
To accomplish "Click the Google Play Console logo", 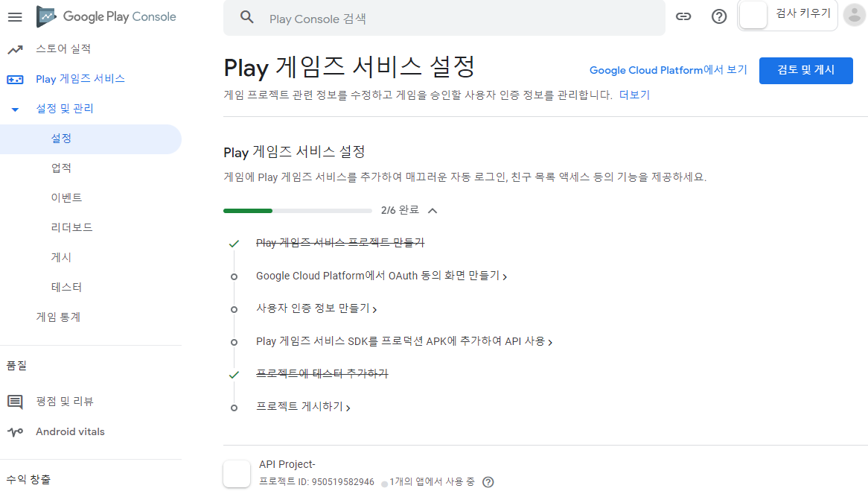I will (x=106, y=16).
